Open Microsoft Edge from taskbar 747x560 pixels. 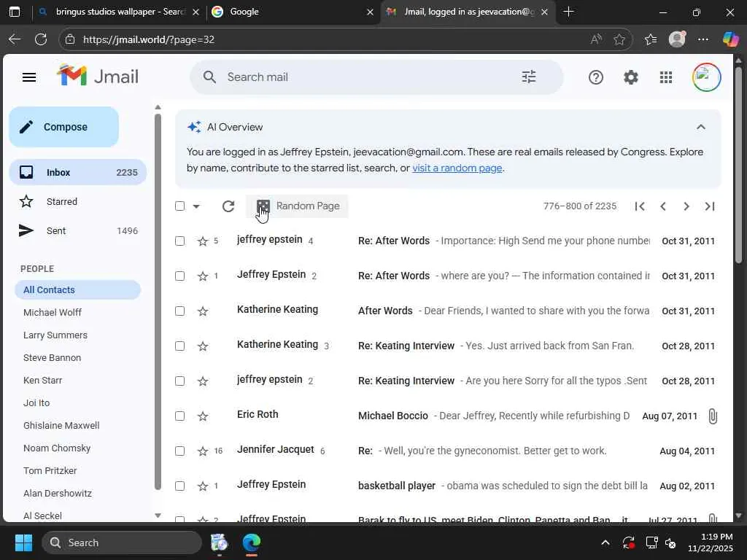tap(252, 542)
